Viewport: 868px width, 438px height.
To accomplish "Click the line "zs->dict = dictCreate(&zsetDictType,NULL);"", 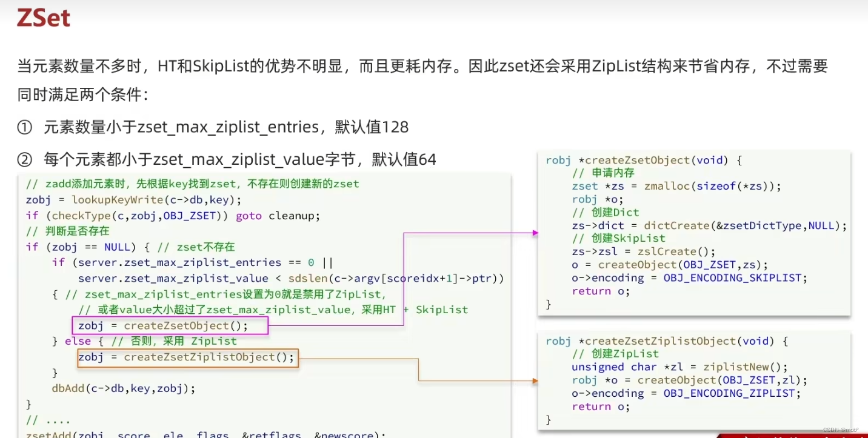I will [x=709, y=225].
